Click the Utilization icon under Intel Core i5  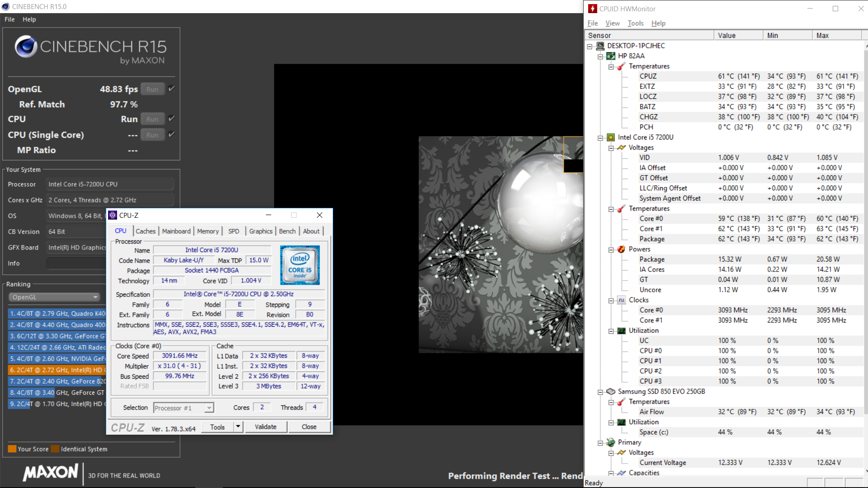pos(622,331)
